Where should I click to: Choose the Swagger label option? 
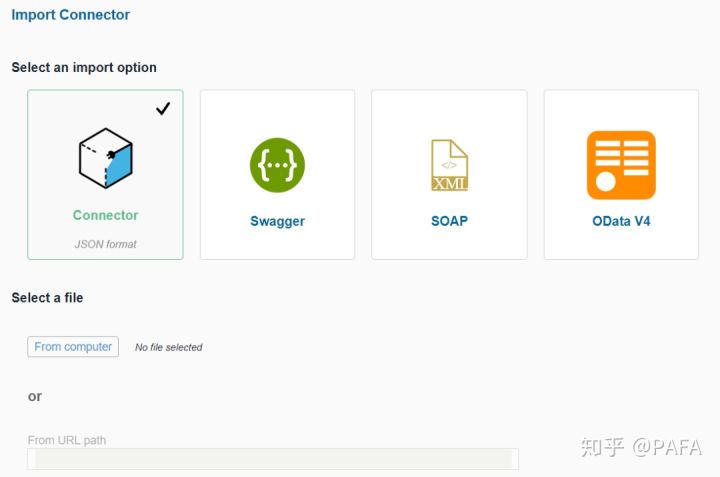click(x=277, y=221)
